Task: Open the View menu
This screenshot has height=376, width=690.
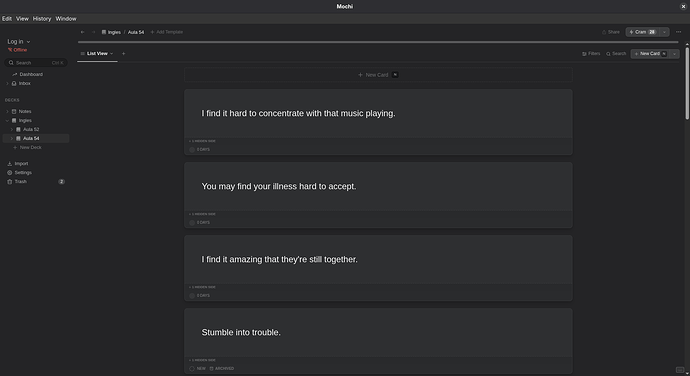Action: (x=22, y=18)
